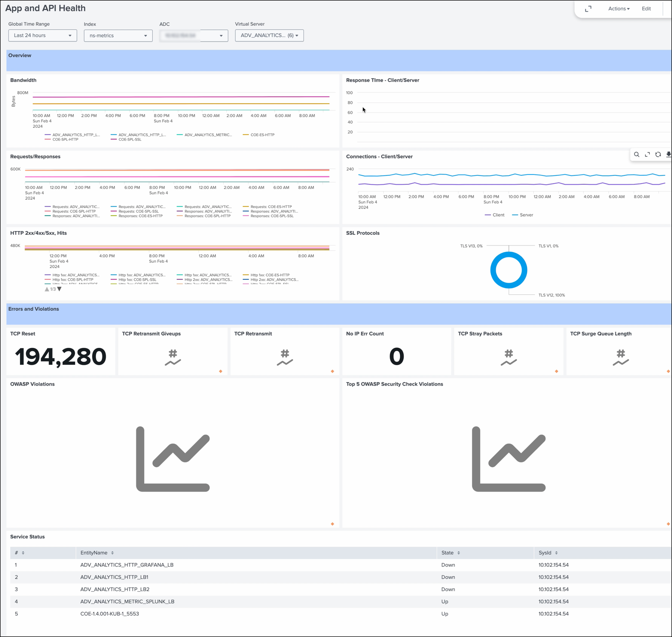Click the TCP Surge Queue Length placeholder icon

tap(621, 358)
